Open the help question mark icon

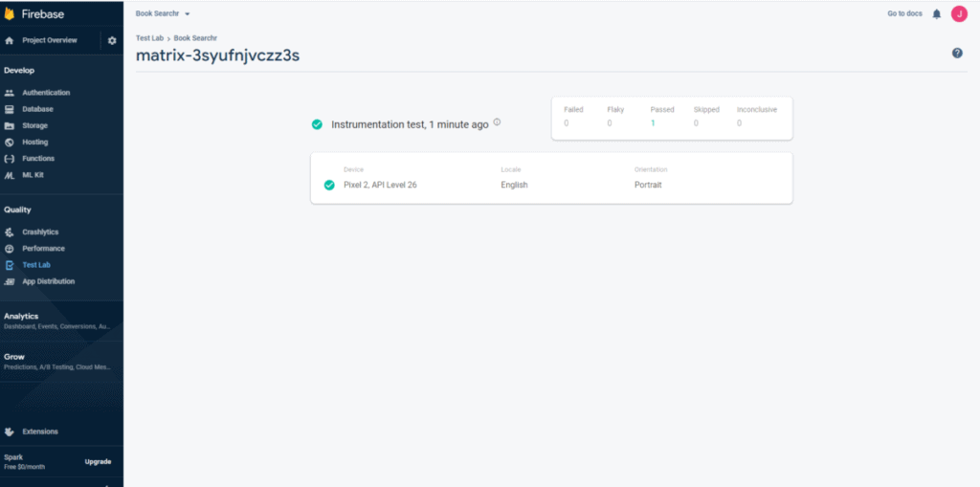[957, 53]
